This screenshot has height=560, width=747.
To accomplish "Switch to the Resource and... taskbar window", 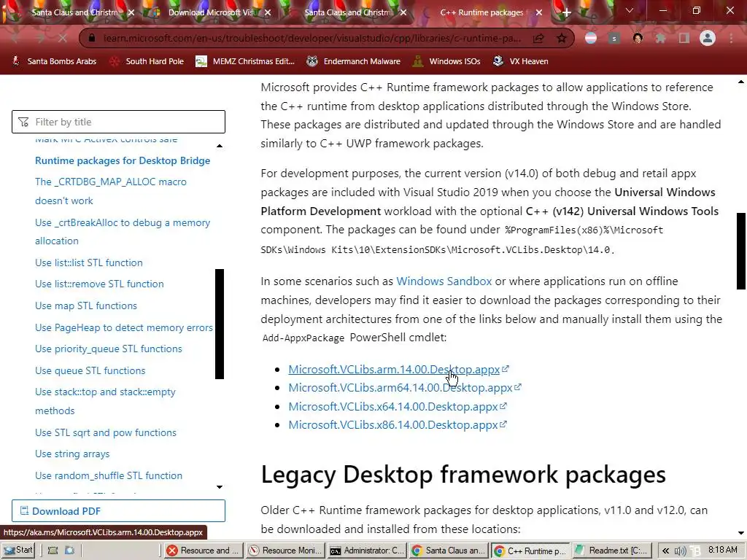I will click(204, 551).
